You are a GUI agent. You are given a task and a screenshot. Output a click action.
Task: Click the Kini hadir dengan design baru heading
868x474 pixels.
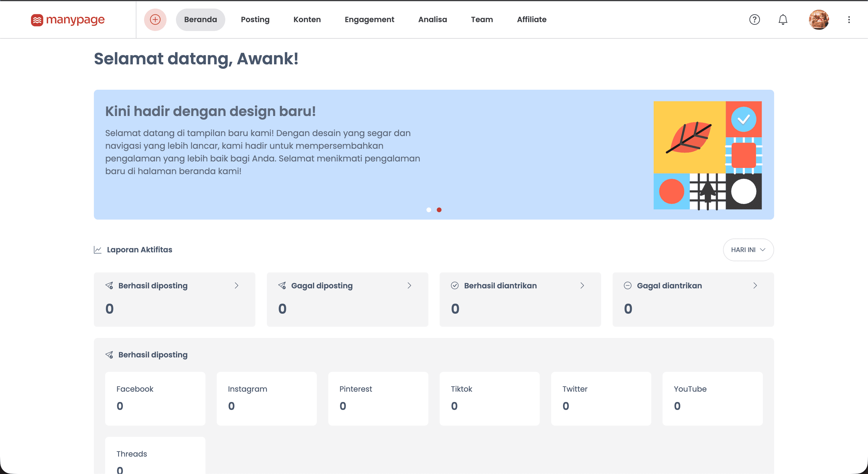tap(211, 111)
